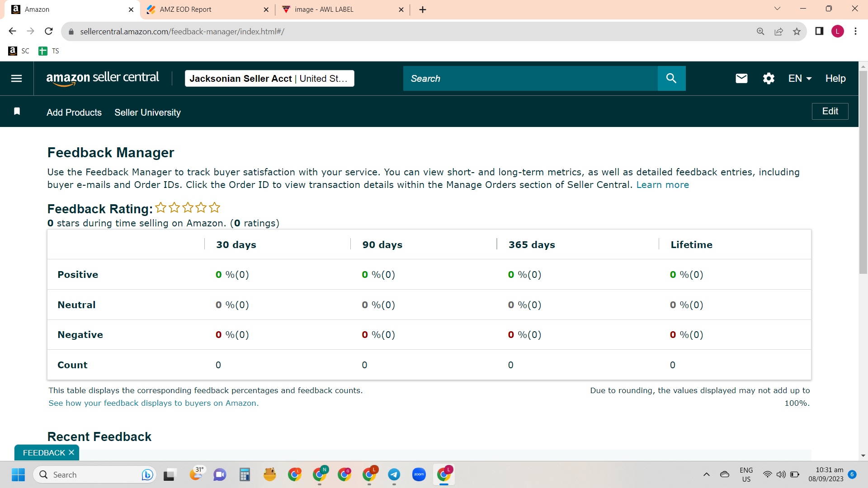Open the Chrome three-dot menu
The image size is (868, 488).
click(855, 31)
